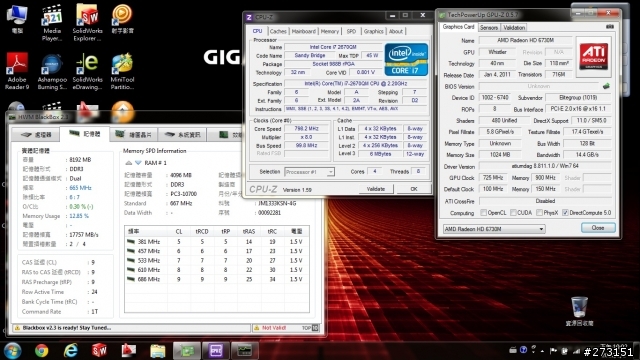Select the 610 MHz row in SPD table
The height and width of the screenshot is (360, 640).
pyautogui.click(x=216, y=270)
